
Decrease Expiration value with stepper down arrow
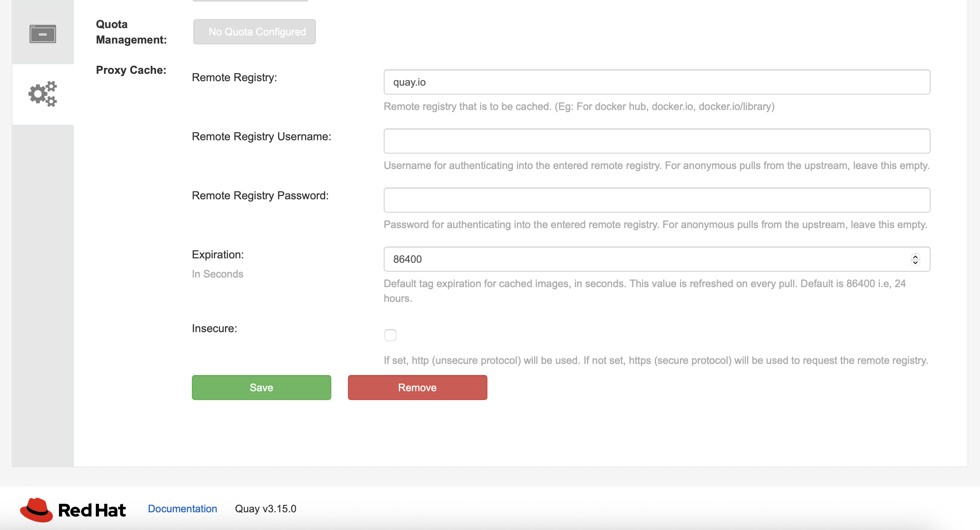click(915, 262)
